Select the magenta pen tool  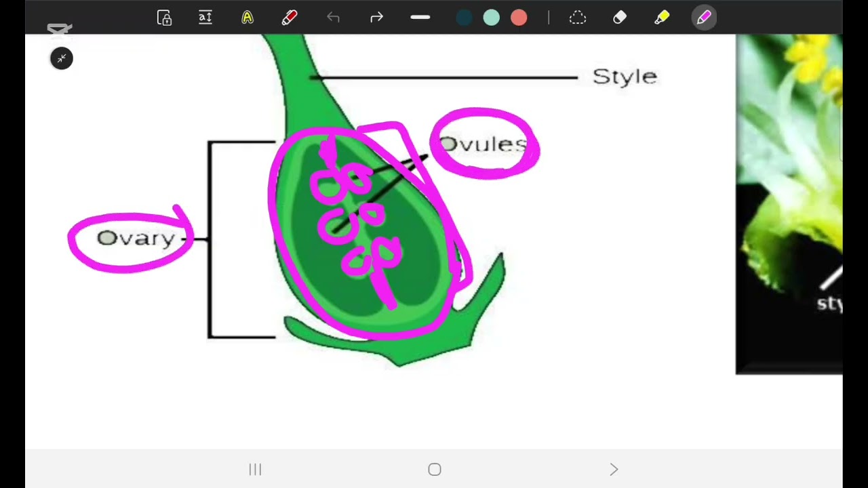click(703, 18)
